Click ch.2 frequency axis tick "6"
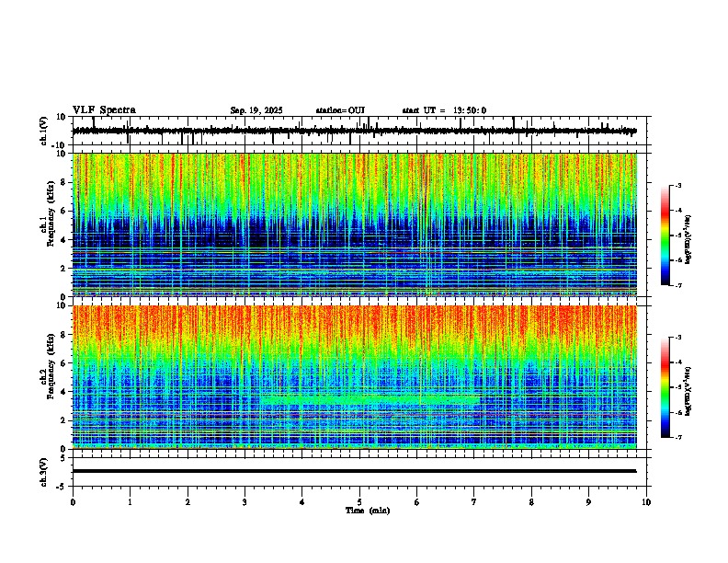 tap(63, 363)
